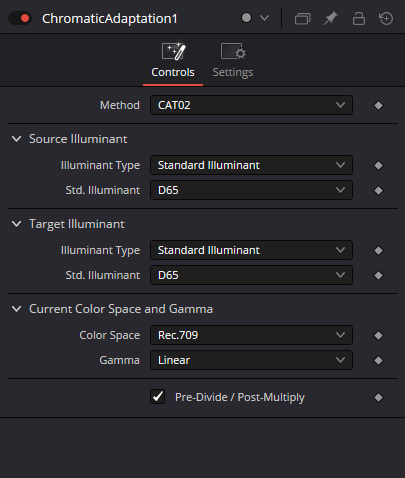Uncheck Pre-Divide / Post-Multiply checkbox
Screen dimensions: 405x478
pyautogui.click(x=157, y=397)
